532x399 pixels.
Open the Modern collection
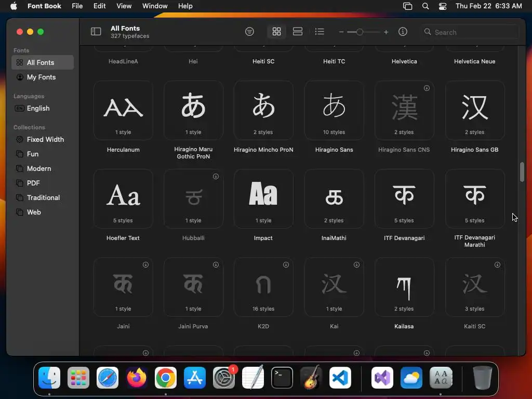[x=43, y=169]
